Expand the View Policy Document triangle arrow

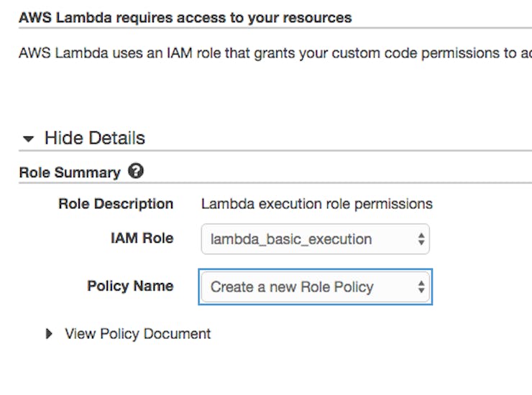49,334
